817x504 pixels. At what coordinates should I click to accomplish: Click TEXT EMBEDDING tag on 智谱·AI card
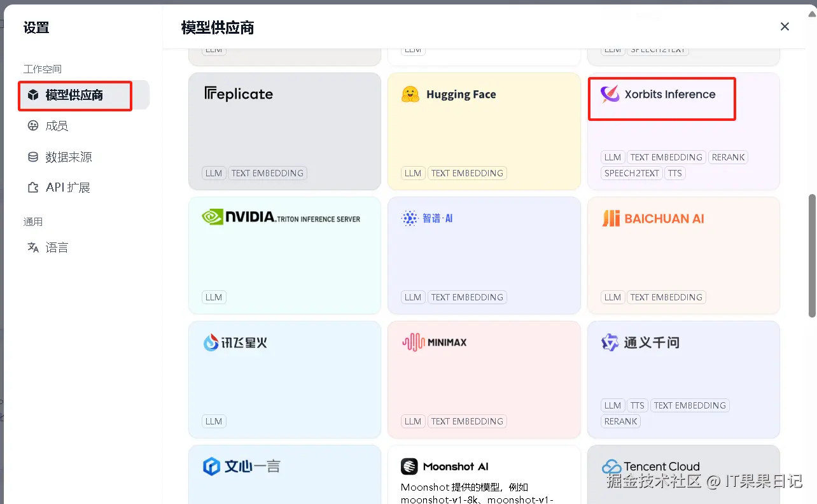click(x=467, y=297)
